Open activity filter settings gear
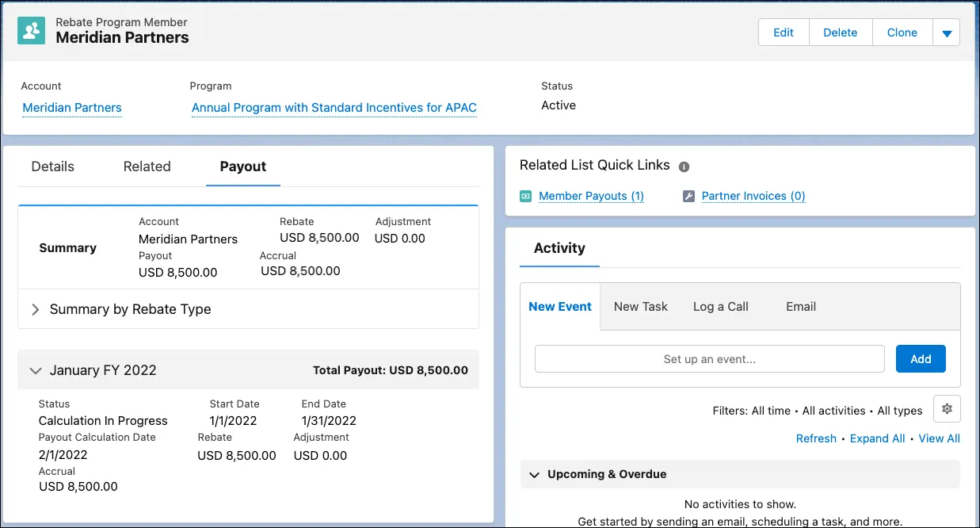This screenshot has height=528, width=980. (x=947, y=410)
